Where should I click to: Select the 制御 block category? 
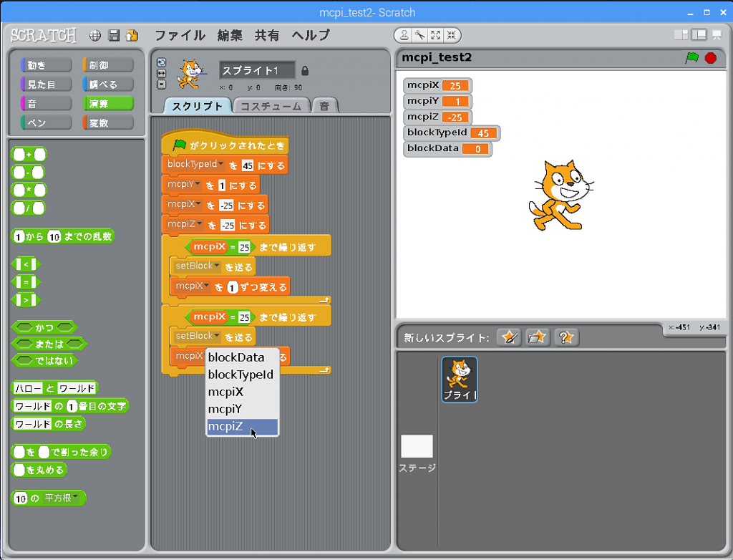[108, 65]
